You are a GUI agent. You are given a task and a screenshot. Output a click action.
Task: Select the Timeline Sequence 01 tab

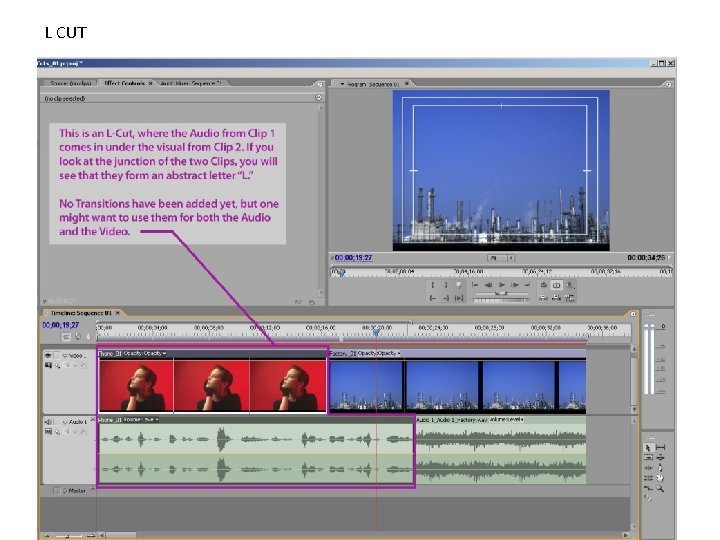81,313
